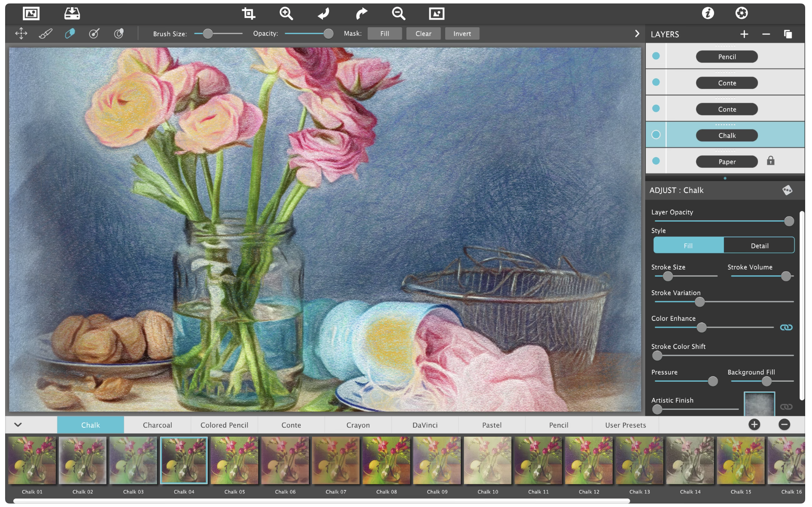Collapse the Layers panel divider dot
Viewport: 812px width, 507px height.
tap(725, 179)
